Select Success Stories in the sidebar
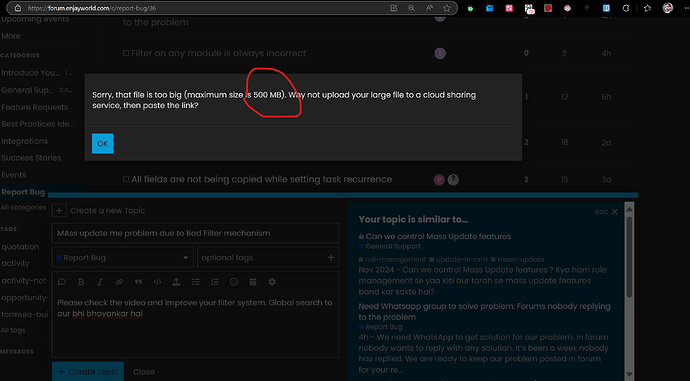Image resolution: width=690 pixels, height=381 pixels. (x=31, y=158)
